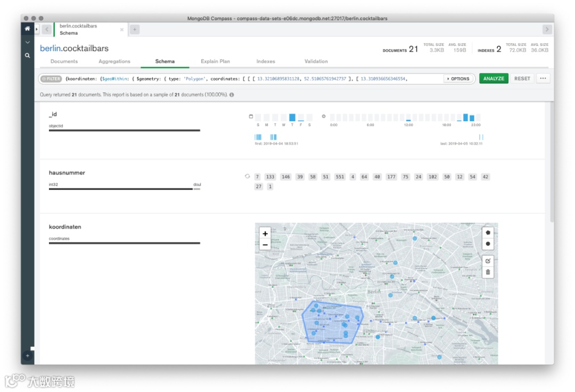The height and width of the screenshot is (392, 575).
Task: Click the home icon in sidebar
Action: point(28,29)
